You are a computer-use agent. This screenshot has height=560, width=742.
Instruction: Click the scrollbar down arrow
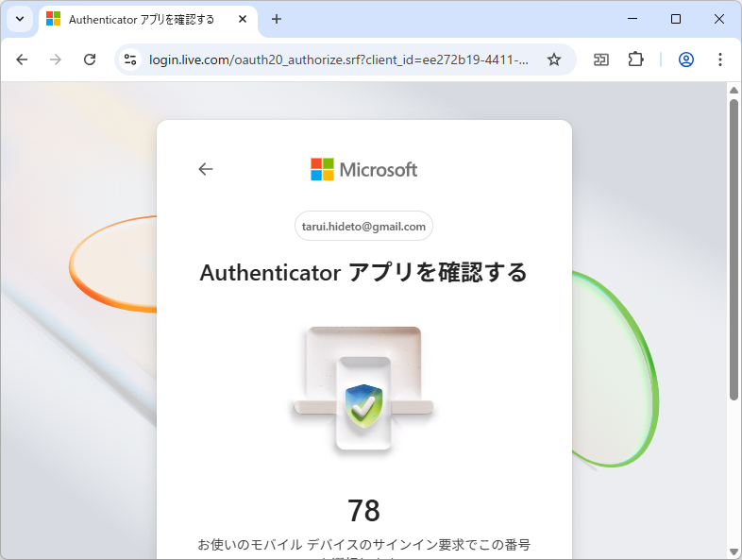pos(734,552)
